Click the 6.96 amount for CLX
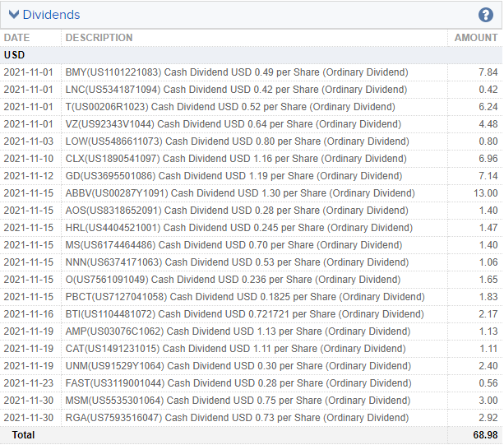The image size is (504, 445). pyautogui.click(x=488, y=159)
